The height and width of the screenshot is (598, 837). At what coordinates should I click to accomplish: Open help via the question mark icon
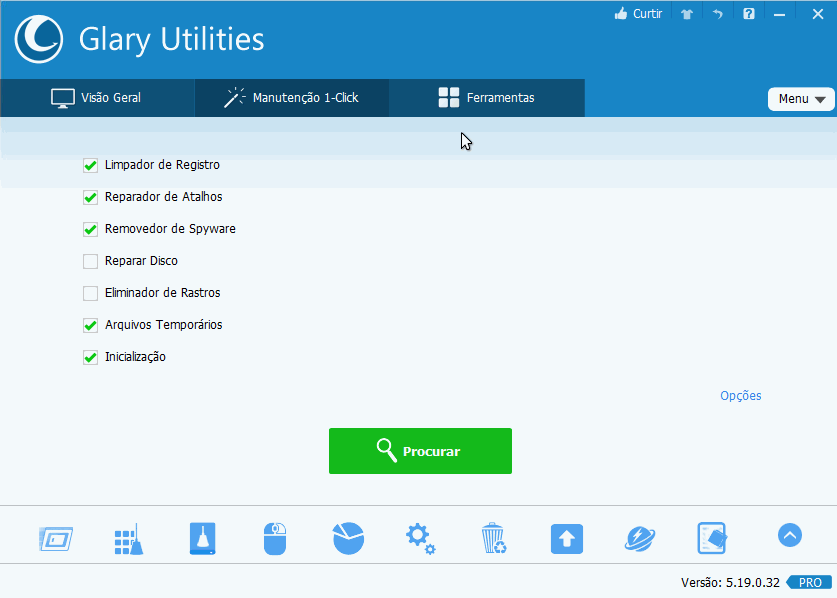(x=749, y=13)
